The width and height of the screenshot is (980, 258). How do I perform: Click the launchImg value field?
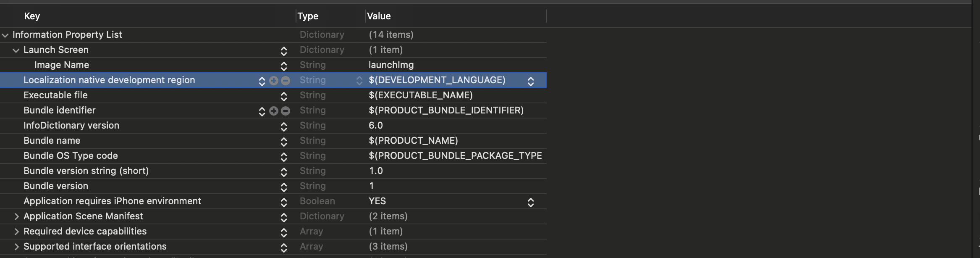(x=391, y=65)
